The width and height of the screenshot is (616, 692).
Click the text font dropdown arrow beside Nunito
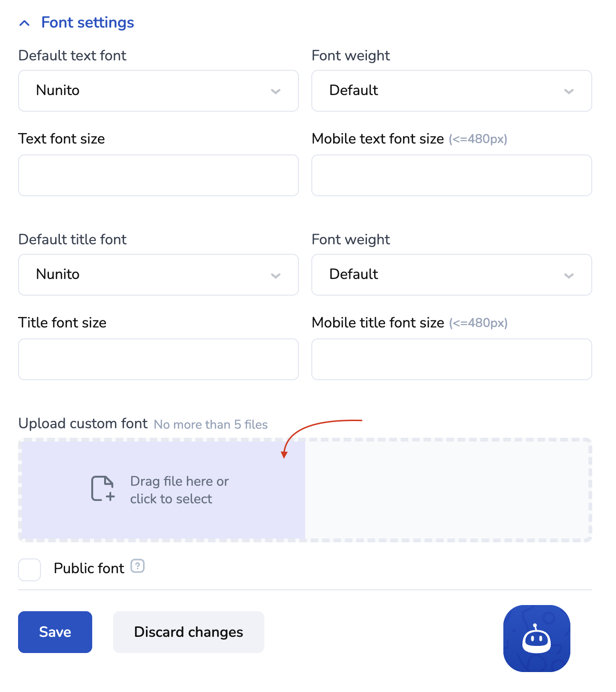276,91
